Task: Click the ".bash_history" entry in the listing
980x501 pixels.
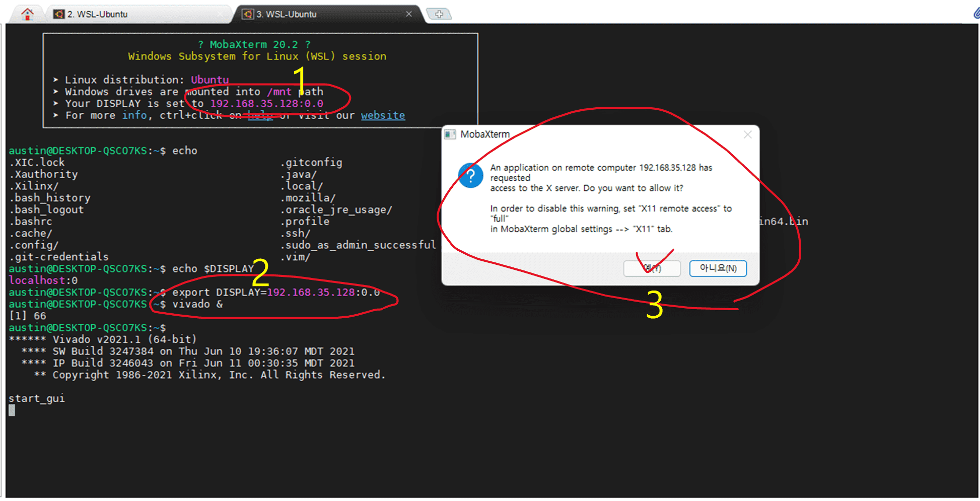Action: point(50,198)
